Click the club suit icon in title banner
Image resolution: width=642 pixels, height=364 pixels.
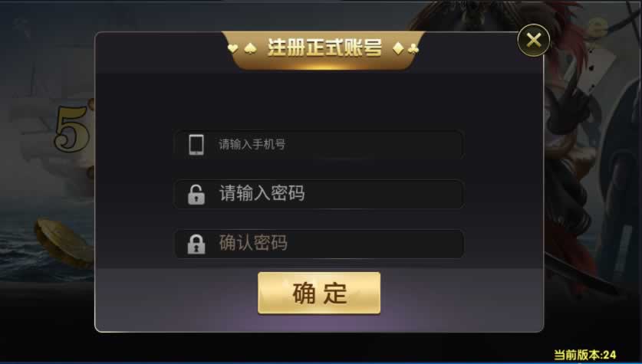(x=413, y=49)
